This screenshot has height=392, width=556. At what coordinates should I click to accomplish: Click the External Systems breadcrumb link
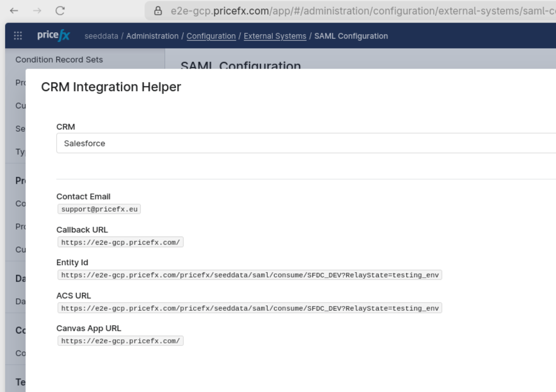point(274,36)
